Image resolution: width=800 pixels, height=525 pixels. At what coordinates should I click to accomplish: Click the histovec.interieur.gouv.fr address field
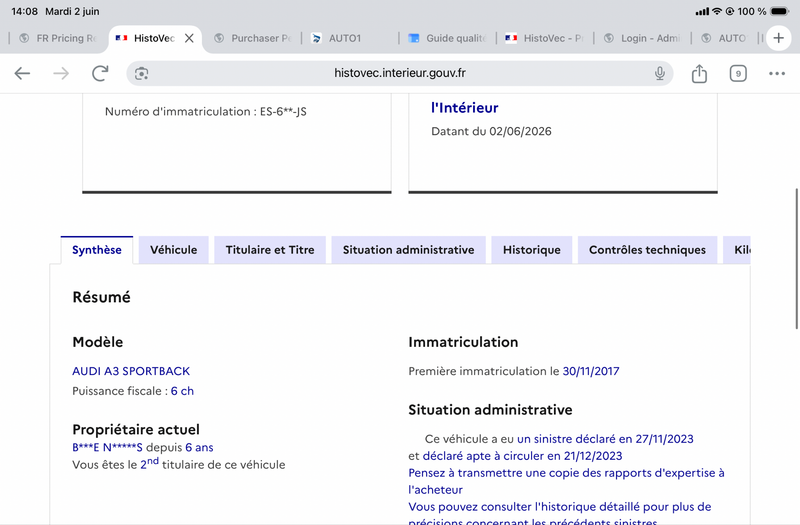tap(400, 73)
